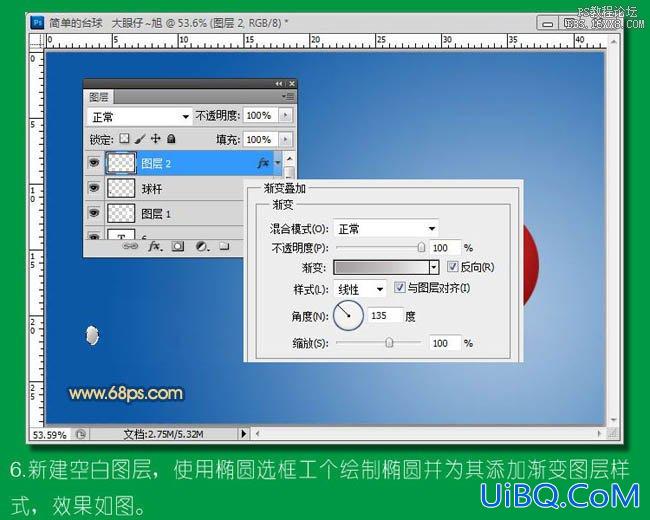Image resolution: width=650 pixels, height=520 pixels.
Task: Select the 图层 2 layer name
Action: tap(156, 163)
